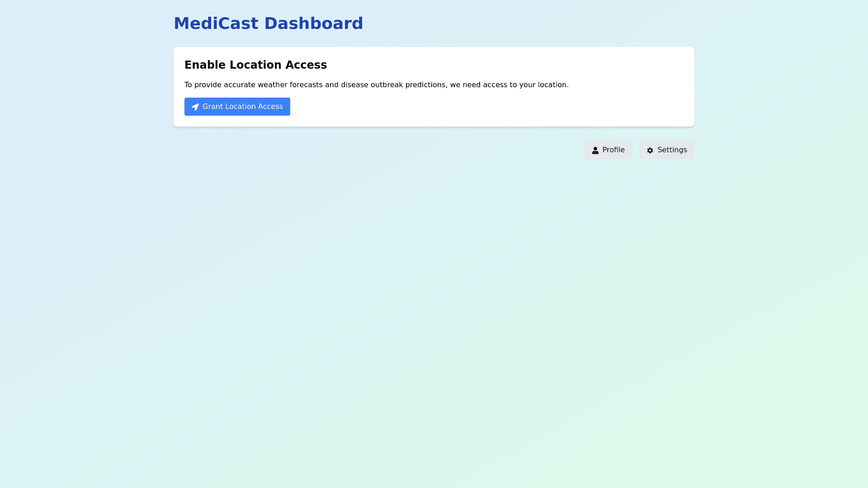868x488 pixels.
Task: Select the cog icon beside Settings
Action: pyautogui.click(x=650, y=150)
